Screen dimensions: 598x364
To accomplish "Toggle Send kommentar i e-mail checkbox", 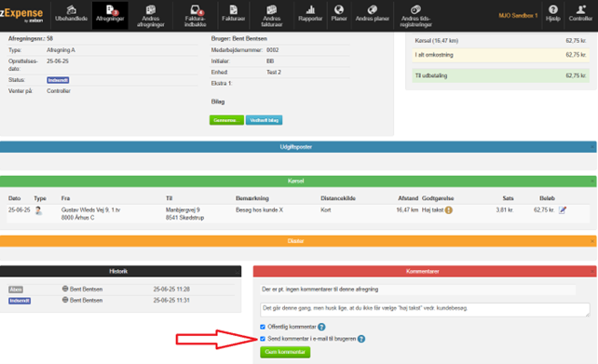I will tap(263, 339).
